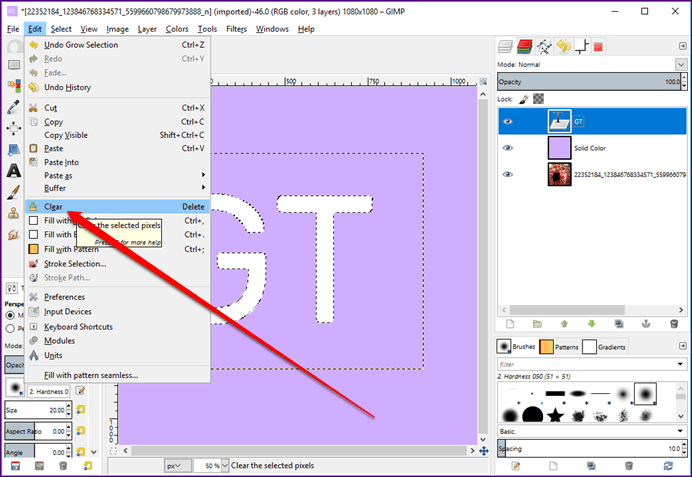692x477 pixels.
Task: Hide the 22352184 image layer
Action: tap(508, 174)
